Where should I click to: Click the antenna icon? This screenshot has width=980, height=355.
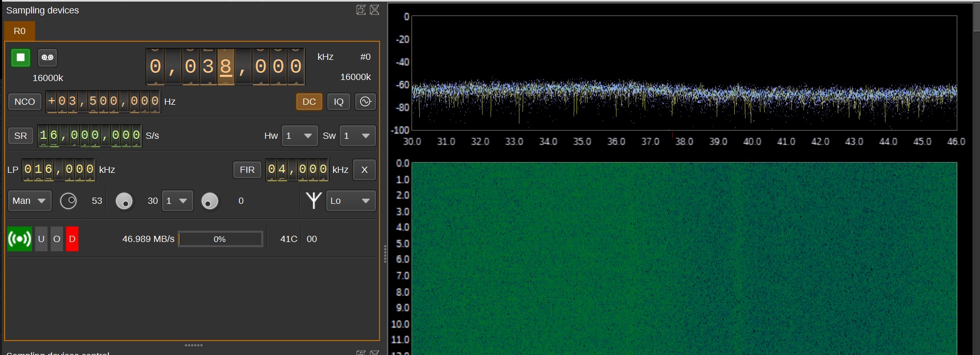tap(313, 200)
